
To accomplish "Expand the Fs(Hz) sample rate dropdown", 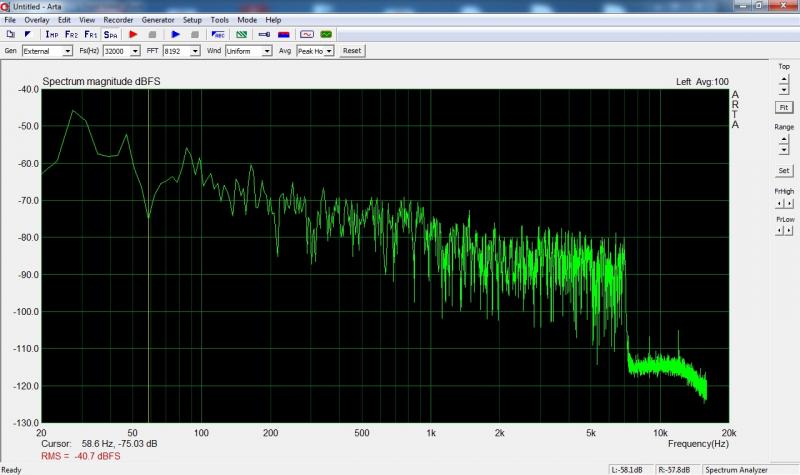I will coord(135,50).
